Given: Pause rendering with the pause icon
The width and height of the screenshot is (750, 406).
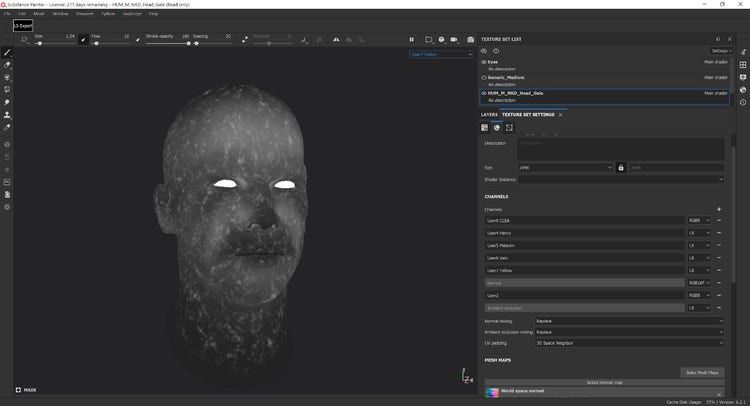Looking at the screenshot, I should pos(411,40).
